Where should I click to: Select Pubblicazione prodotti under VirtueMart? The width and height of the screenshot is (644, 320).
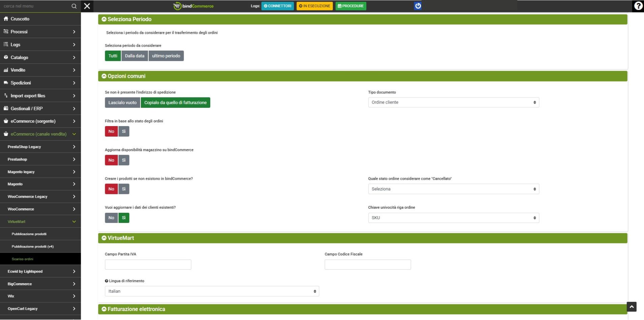coord(29,234)
